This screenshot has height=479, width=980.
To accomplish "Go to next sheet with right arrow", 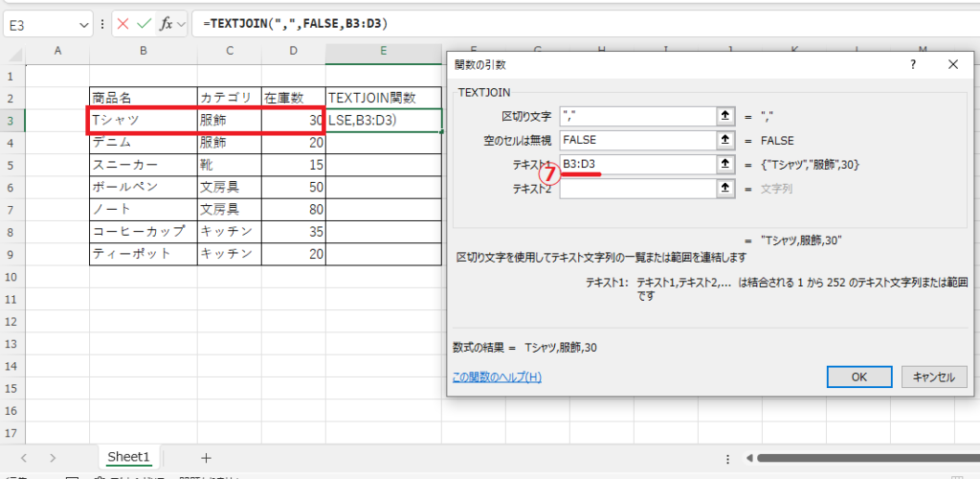I will tap(53, 458).
